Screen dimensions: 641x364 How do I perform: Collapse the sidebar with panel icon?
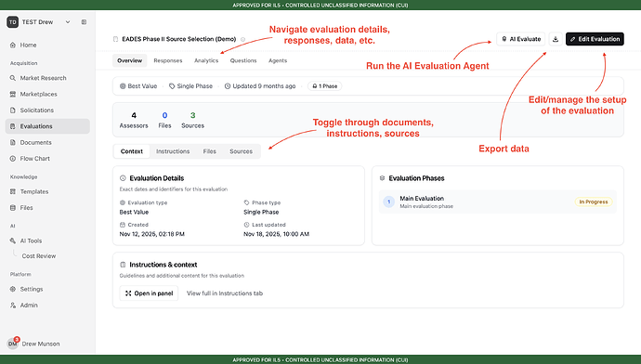tap(84, 22)
